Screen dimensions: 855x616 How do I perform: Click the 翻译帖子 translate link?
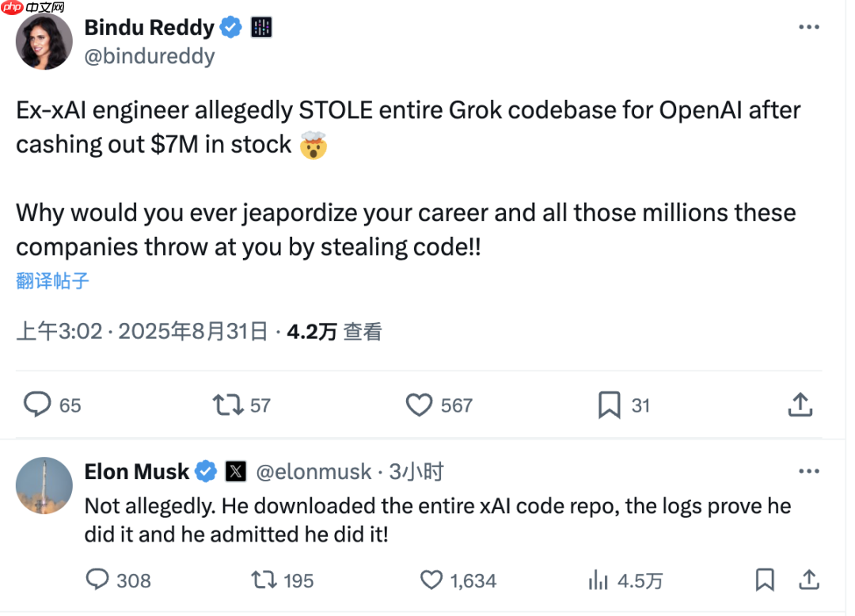point(51,281)
